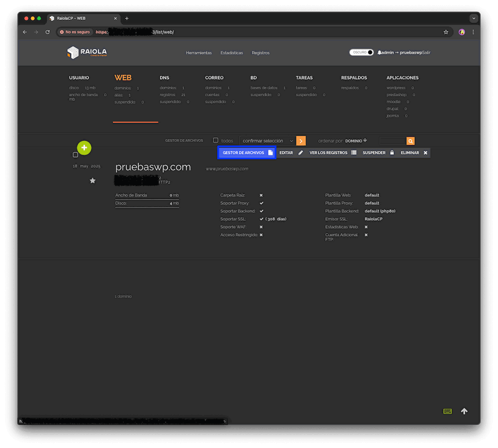Click inside the domain search field
Image resolution: width=498 pixels, height=448 pixels.
pyautogui.click(x=393, y=140)
